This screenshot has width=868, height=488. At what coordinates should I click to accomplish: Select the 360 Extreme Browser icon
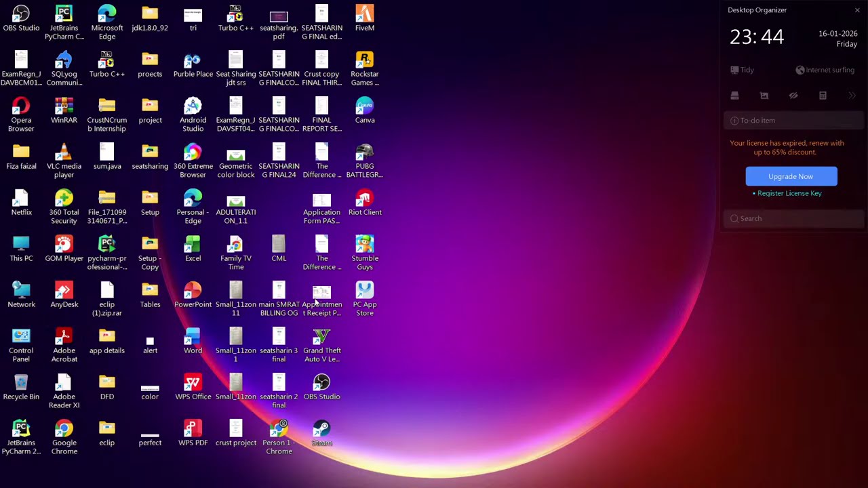click(x=193, y=161)
